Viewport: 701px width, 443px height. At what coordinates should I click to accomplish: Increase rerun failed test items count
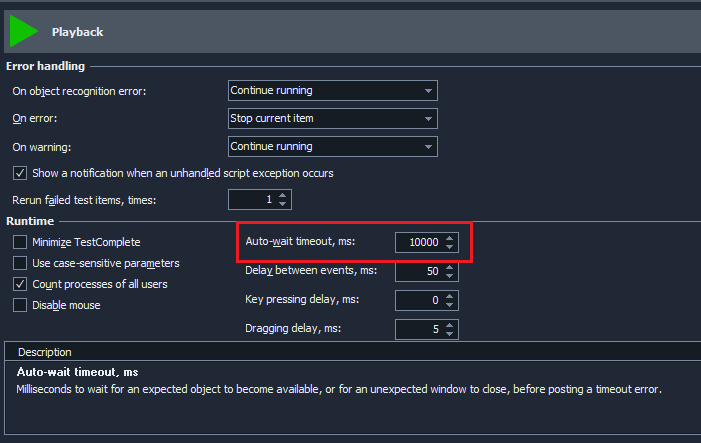283,196
